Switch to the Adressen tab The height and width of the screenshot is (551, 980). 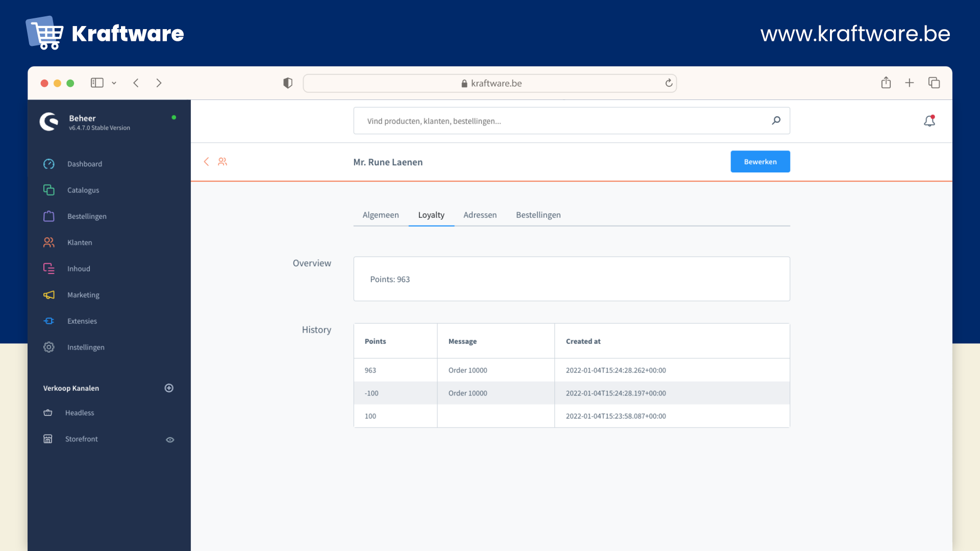coord(480,215)
